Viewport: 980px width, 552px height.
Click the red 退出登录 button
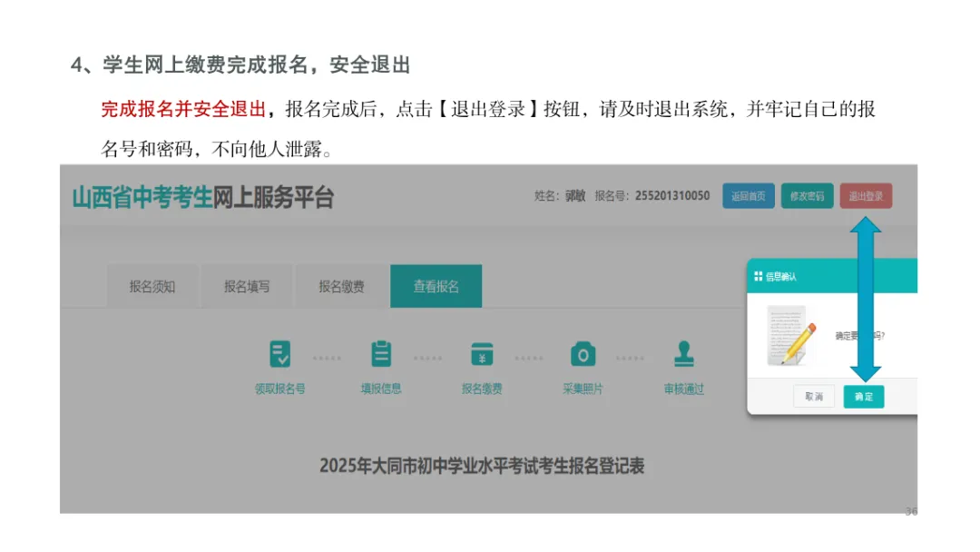pos(866,195)
